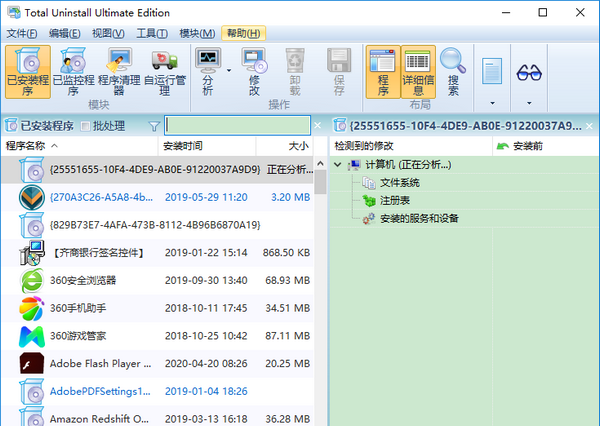Clear the filter with the X button

click(x=318, y=125)
